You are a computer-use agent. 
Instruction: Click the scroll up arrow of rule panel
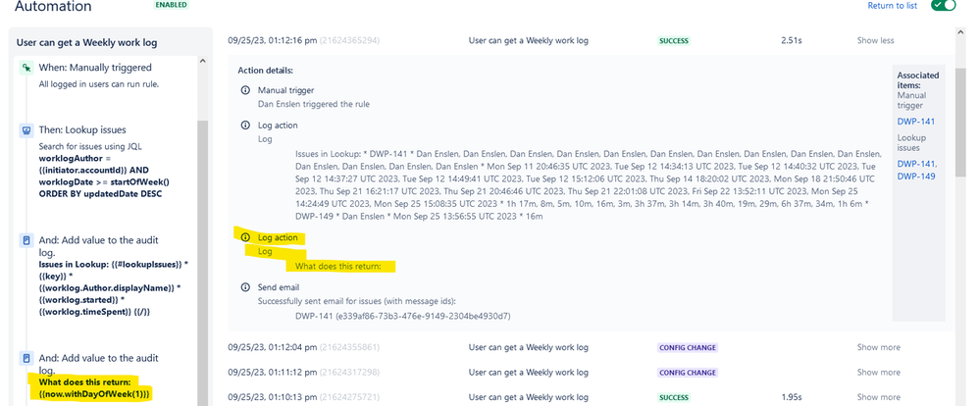click(202, 61)
